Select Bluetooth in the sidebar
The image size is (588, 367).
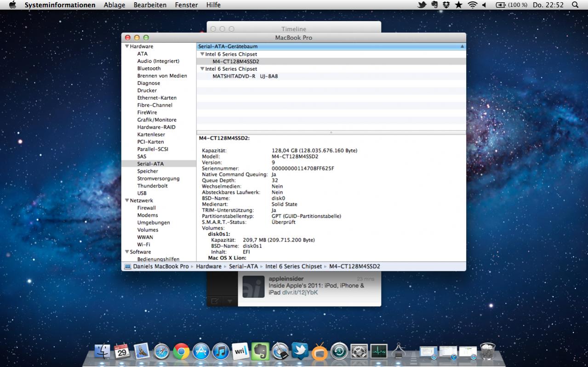(149, 68)
